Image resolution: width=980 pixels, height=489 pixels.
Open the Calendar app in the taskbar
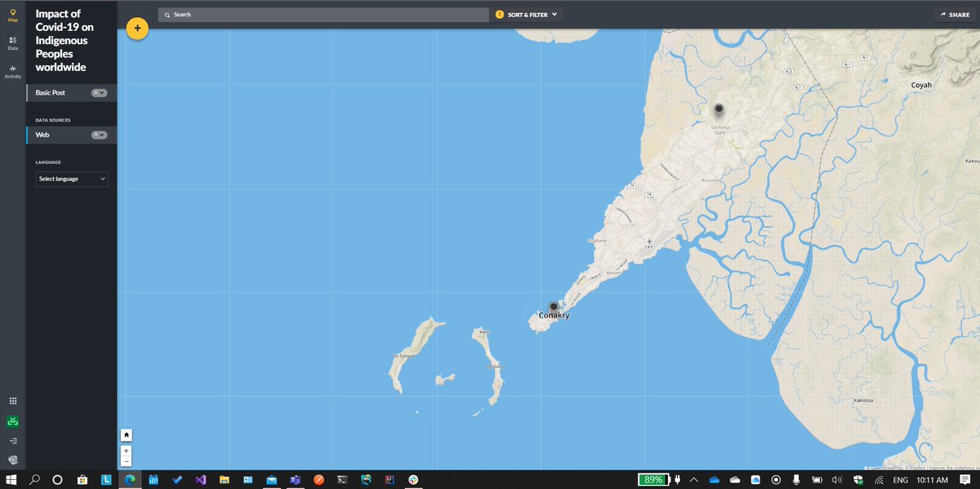pyautogui.click(x=154, y=480)
